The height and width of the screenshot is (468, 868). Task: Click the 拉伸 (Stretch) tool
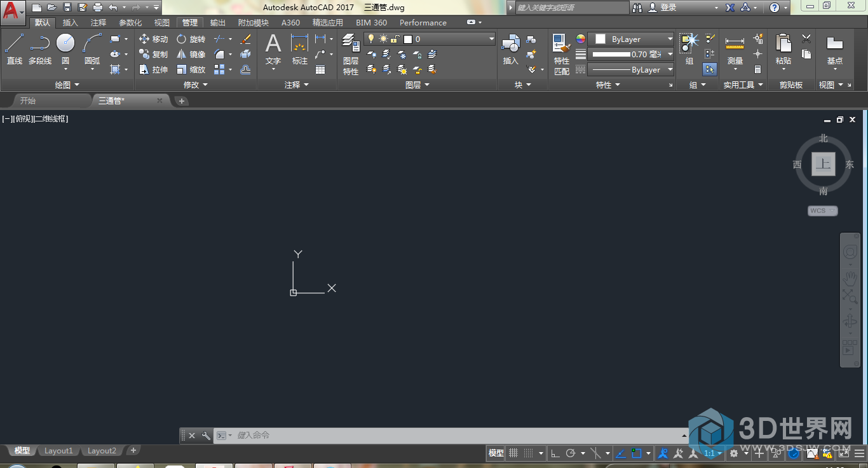pyautogui.click(x=154, y=70)
